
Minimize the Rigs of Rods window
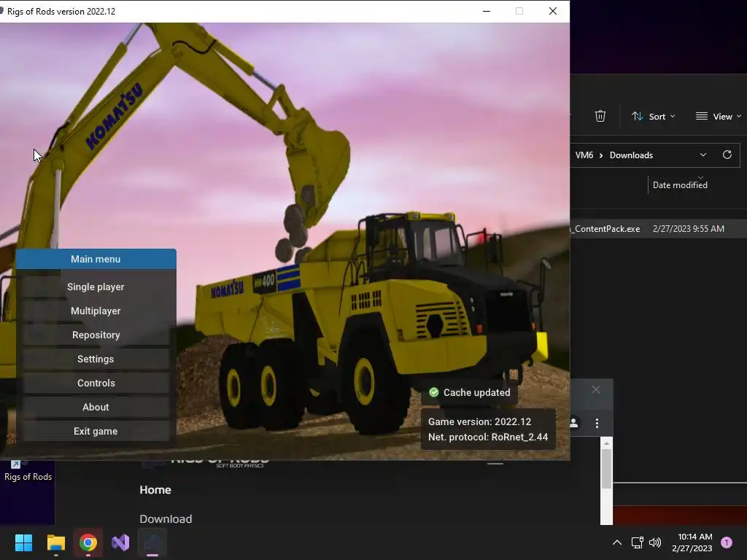point(487,11)
